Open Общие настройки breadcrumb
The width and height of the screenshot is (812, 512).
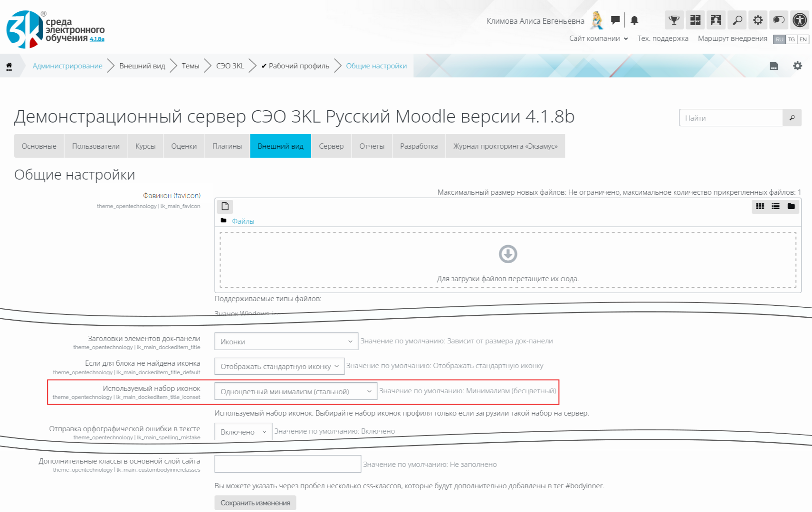376,66
